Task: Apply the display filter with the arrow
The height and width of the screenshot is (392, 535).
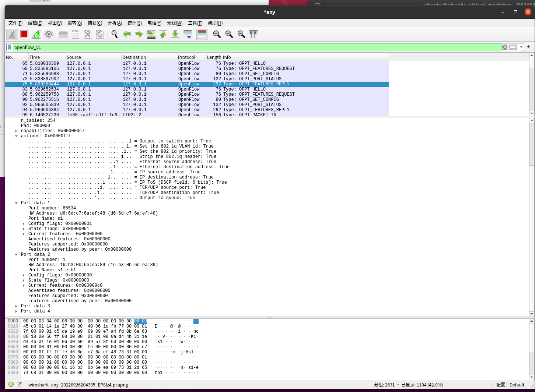Action: click(513, 47)
